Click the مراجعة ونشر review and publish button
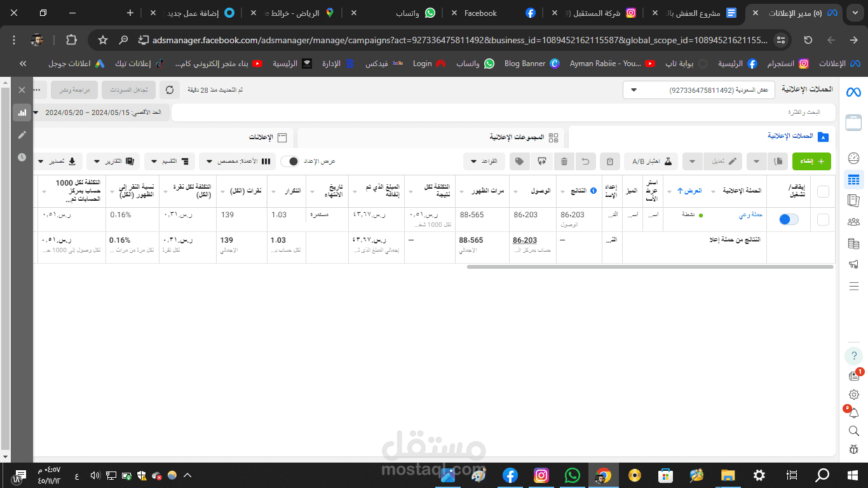This screenshot has width=868, height=488. pyautogui.click(x=74, y=90)
